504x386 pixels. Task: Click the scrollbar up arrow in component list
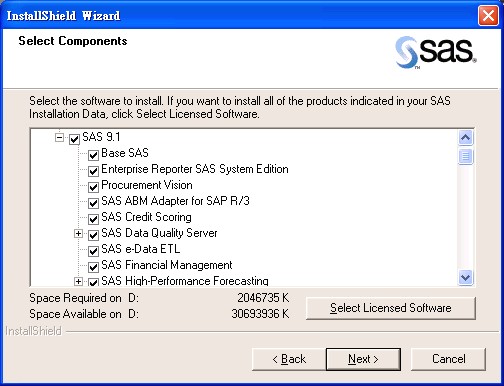(465, 138)
